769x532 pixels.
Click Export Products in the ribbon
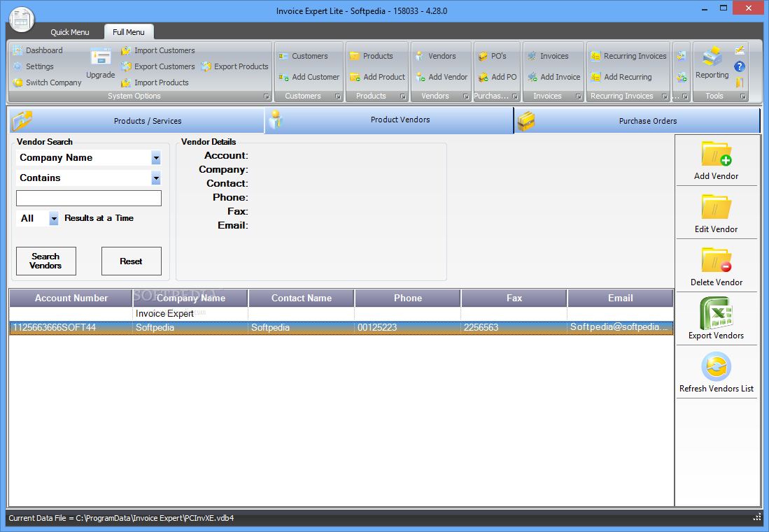[235, 66]
